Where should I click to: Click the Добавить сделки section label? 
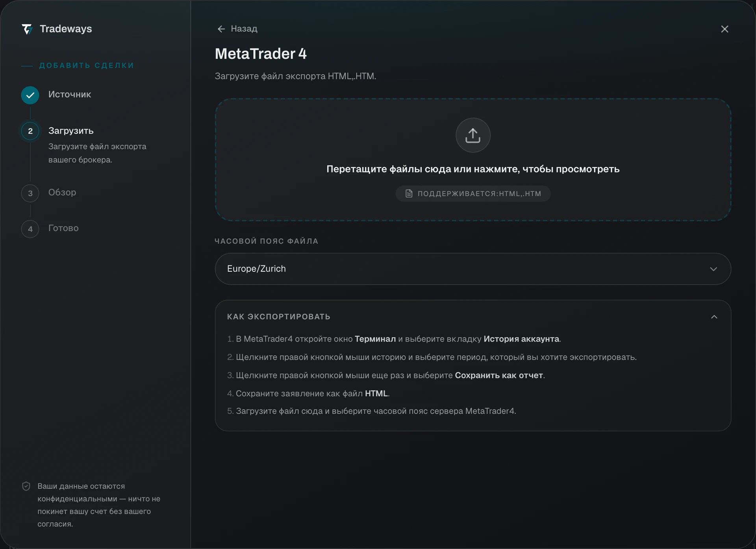pyautogui.click(x=87, y=65)
